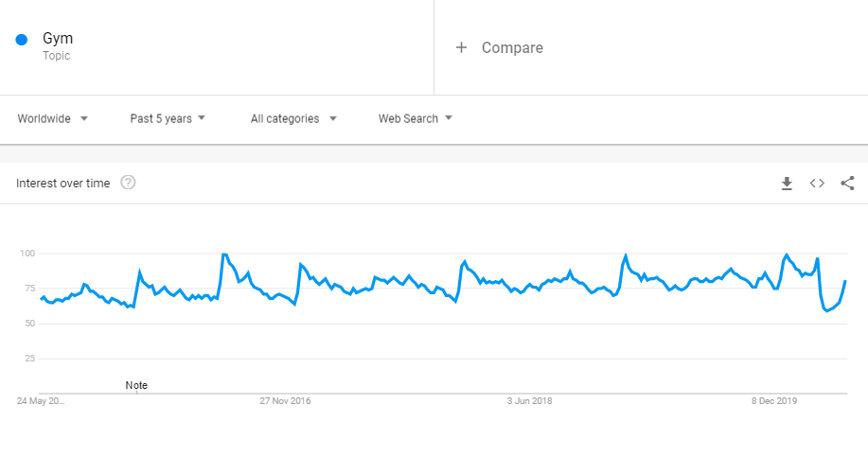The height and width of the screenshot is (457, 868).
Task: Click the 100 value axis label
Action: coord(27,254)
